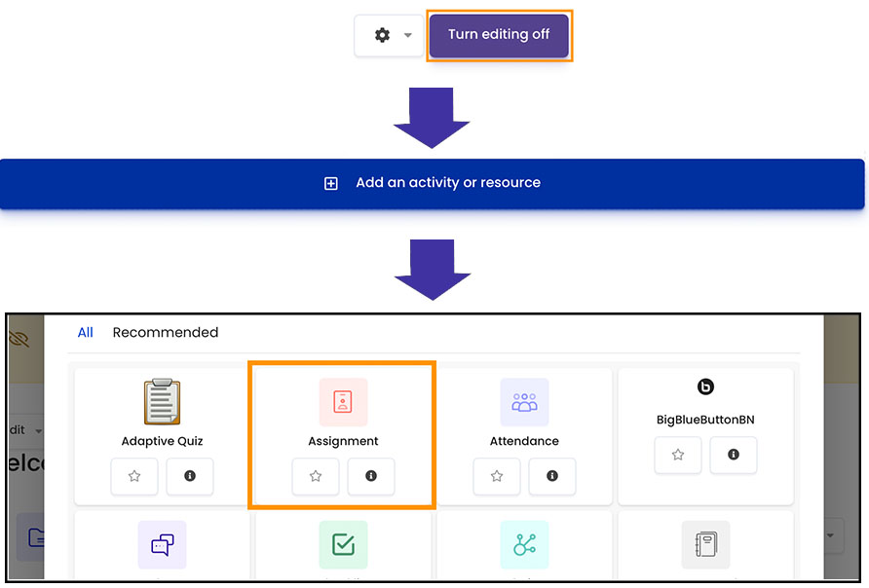Select the Adaptive Quiz clipboard icon

point(162,402)
